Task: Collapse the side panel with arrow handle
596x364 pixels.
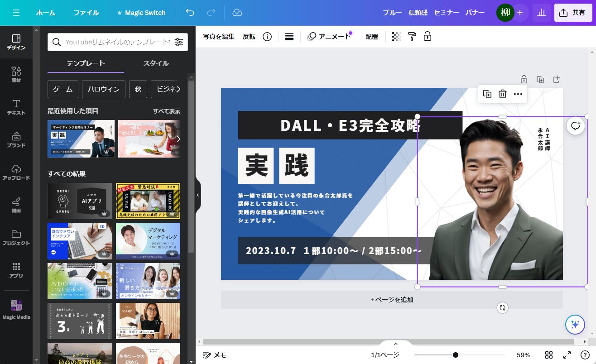Action: pyautogui.click(x=198, y=195)
